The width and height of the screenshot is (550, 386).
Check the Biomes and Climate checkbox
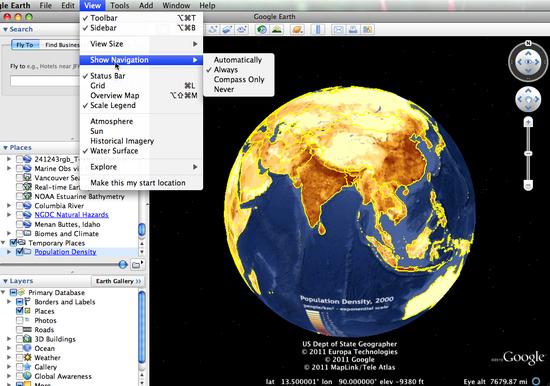point(19,233)
